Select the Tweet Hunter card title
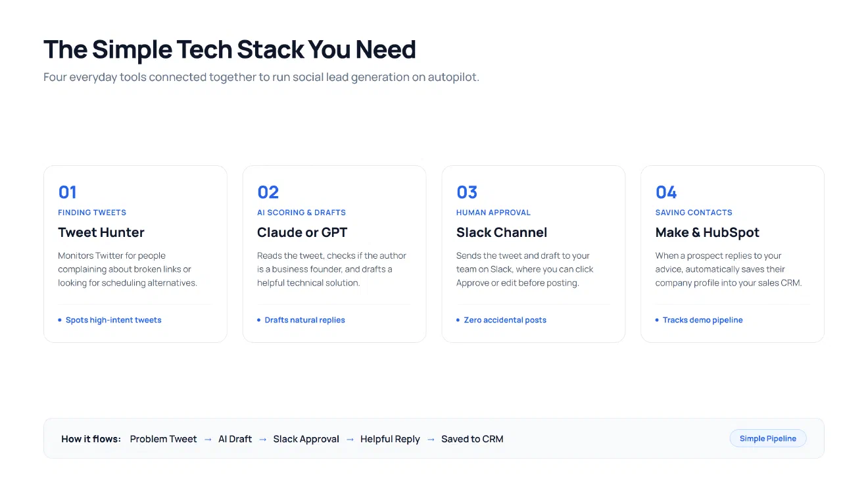 [101, 232]
